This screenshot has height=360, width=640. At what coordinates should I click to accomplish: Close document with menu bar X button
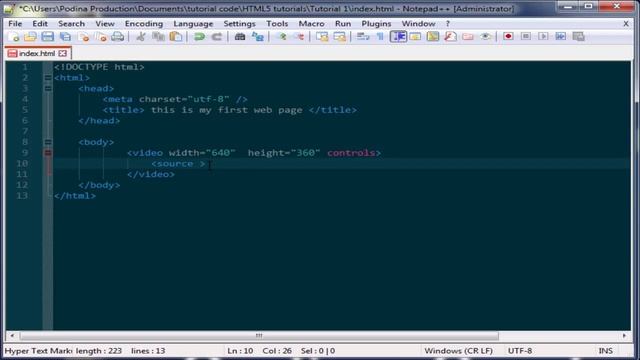pyautogui.click(x=626, y=24)
